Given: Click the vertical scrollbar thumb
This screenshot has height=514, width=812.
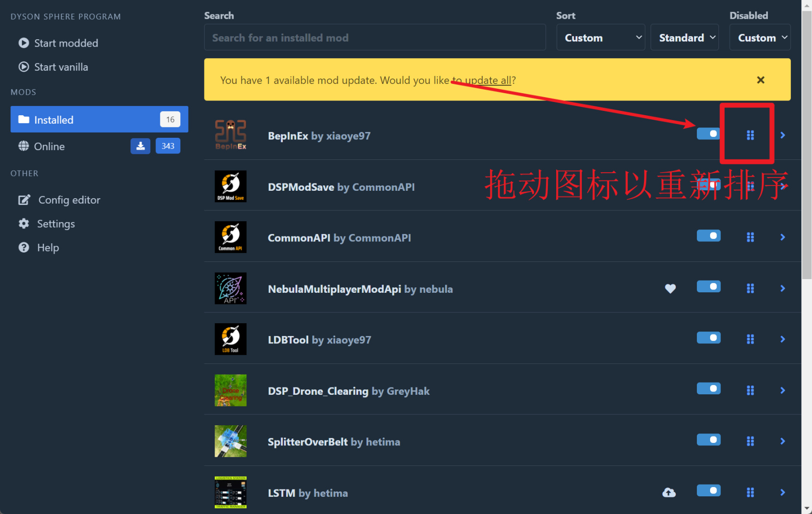Looking at the screenshot, I should [807, 146].
